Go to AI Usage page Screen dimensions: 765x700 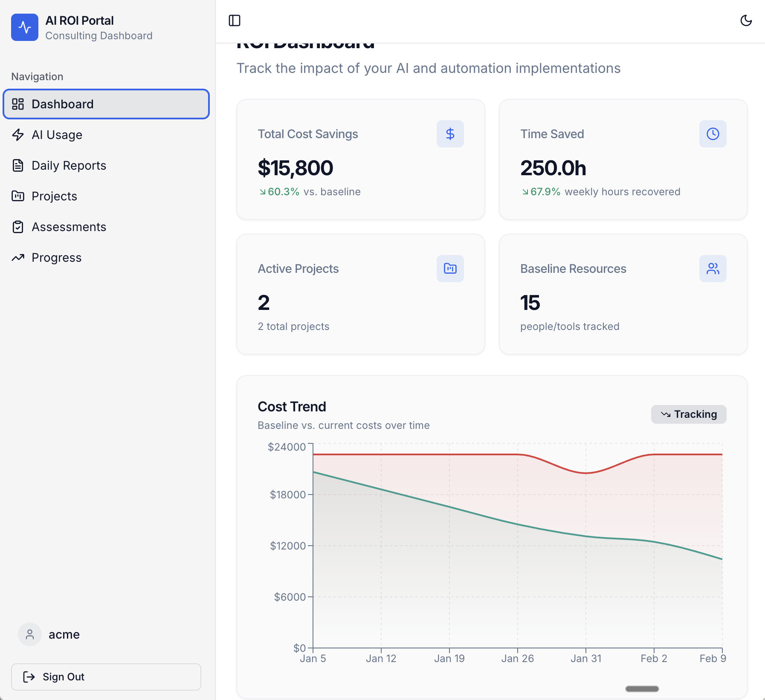tap(106, 135)
